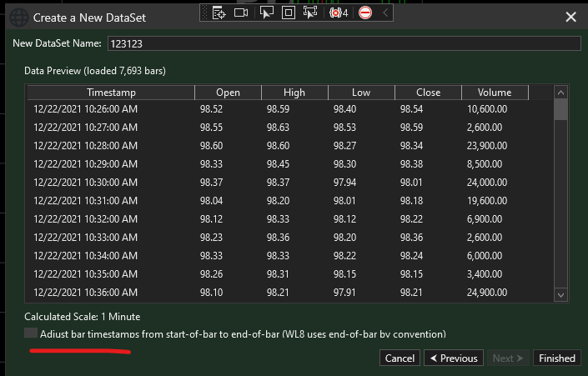
Task: Click the high price 98.45
Action: pyautogui.click(x=278, y=164)
